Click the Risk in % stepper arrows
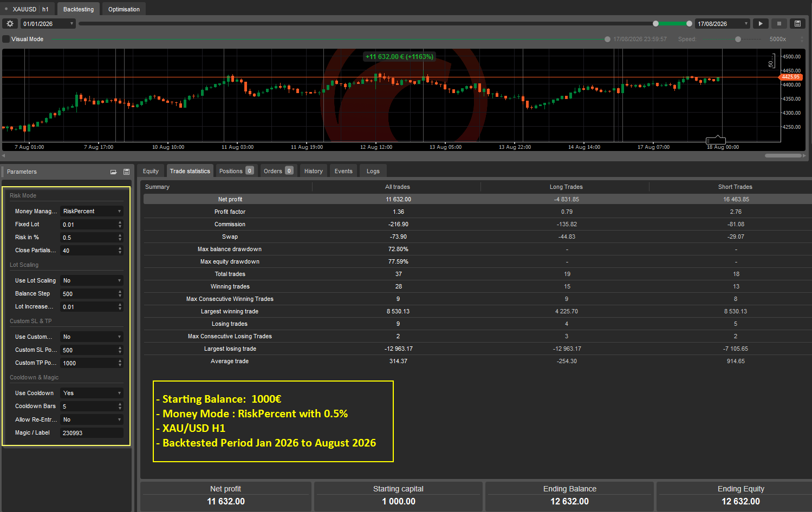 (120, 237)
